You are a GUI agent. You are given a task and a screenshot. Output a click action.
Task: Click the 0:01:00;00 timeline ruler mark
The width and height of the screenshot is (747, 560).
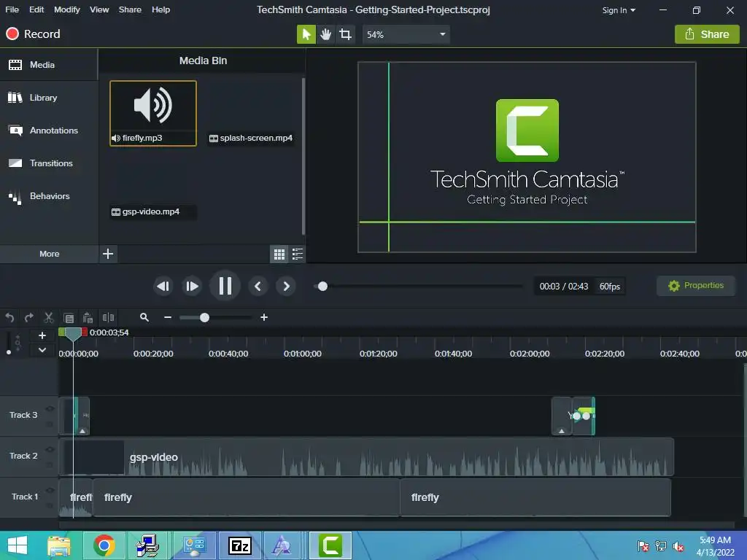(303, 354)
